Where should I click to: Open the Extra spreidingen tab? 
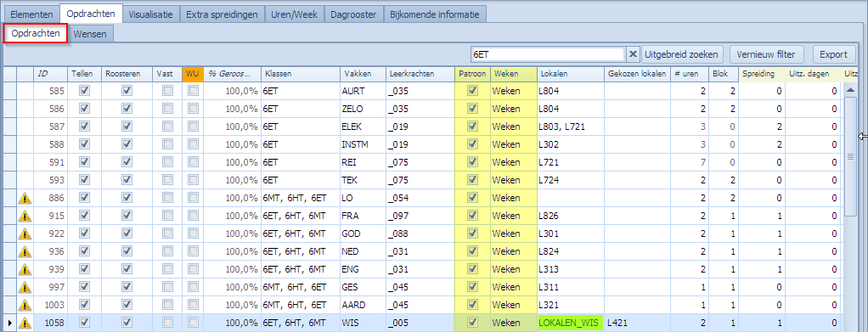pos(222,14)
